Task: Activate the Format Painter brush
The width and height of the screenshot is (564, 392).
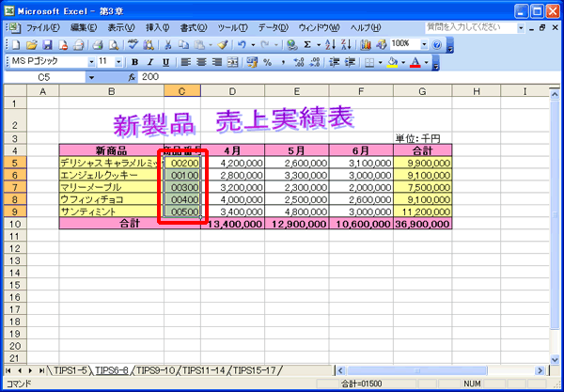Action: 223,44
